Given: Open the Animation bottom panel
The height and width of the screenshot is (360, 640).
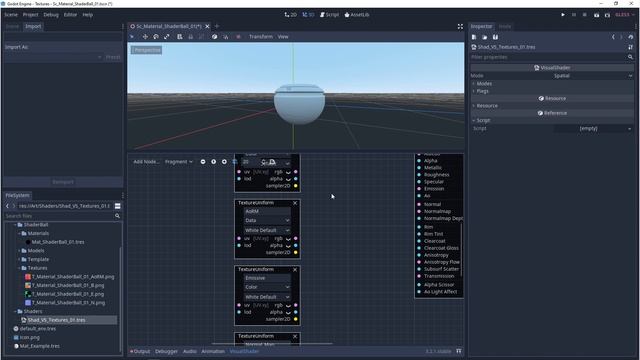Looking at the screenshot, I should (213, 351).
